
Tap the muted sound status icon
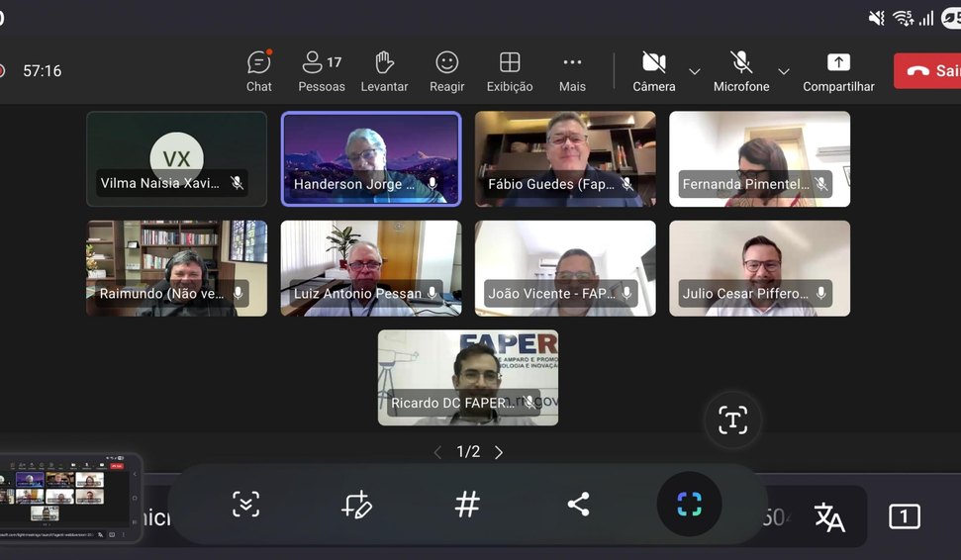877,19
